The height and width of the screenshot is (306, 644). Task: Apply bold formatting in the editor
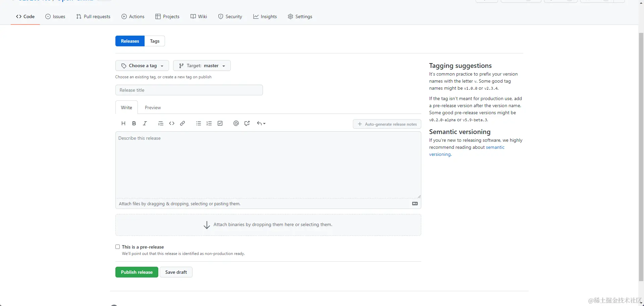point(134,123)
